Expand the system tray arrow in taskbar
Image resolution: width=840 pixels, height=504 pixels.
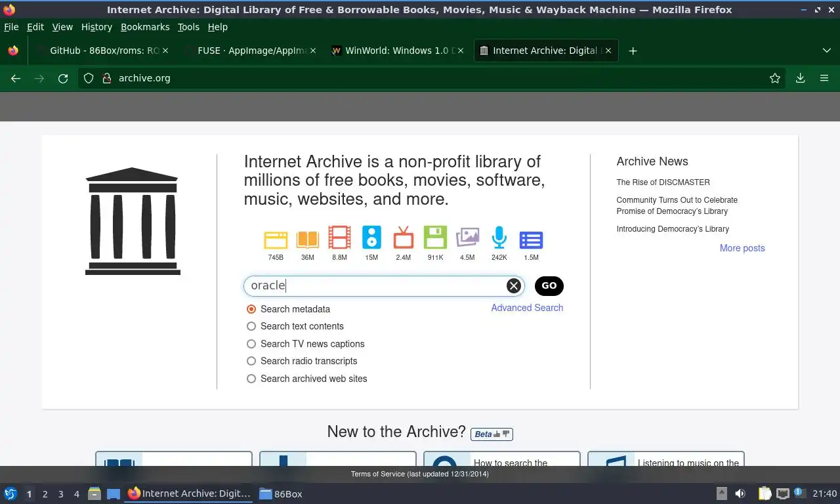(x=721, y=493)
